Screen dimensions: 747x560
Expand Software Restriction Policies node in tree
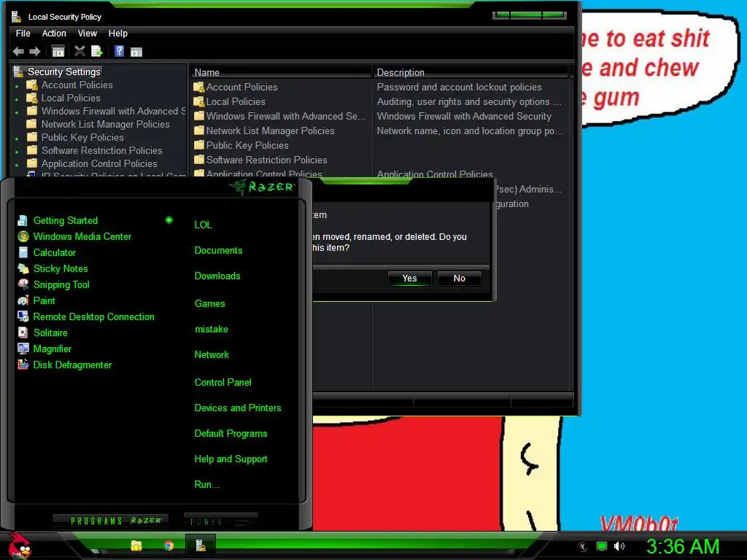pyautogui.click(x=18, y=152)
